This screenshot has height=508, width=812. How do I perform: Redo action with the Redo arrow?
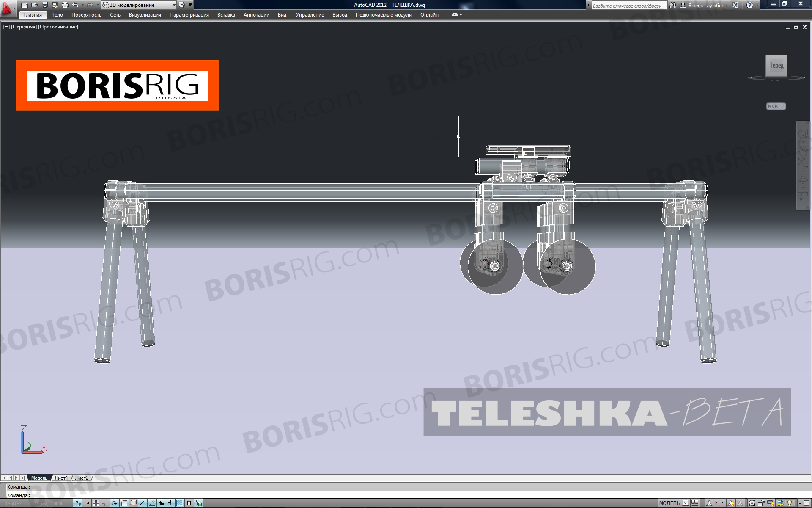[x=90, y=5]
